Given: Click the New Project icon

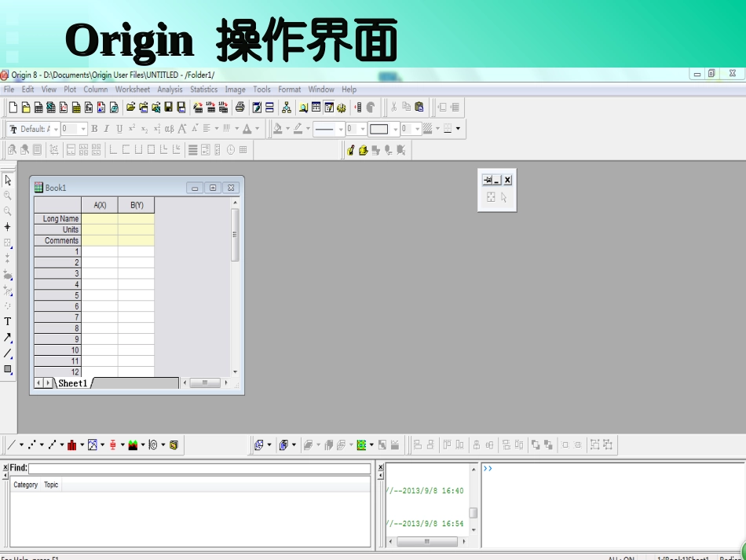Looking at the screenshot, I should 13,108.
